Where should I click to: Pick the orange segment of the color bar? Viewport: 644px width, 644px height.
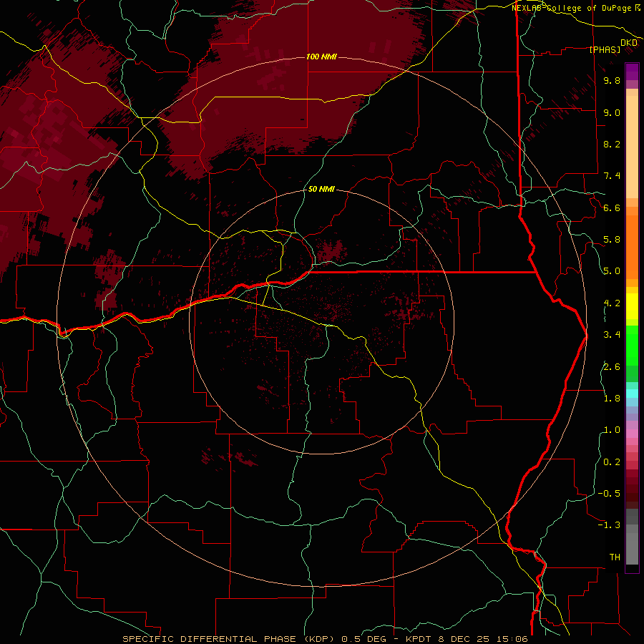[632, 246]
